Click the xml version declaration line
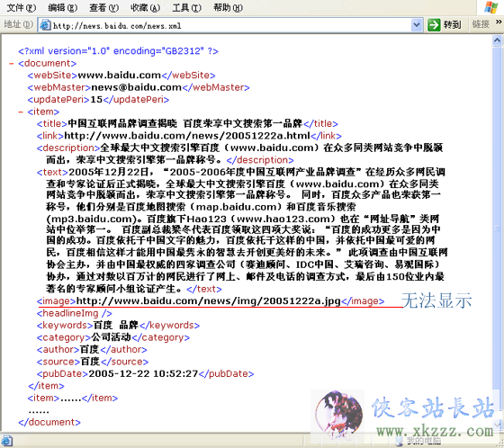Screen dimensions: 504x448 coord(118,51)
